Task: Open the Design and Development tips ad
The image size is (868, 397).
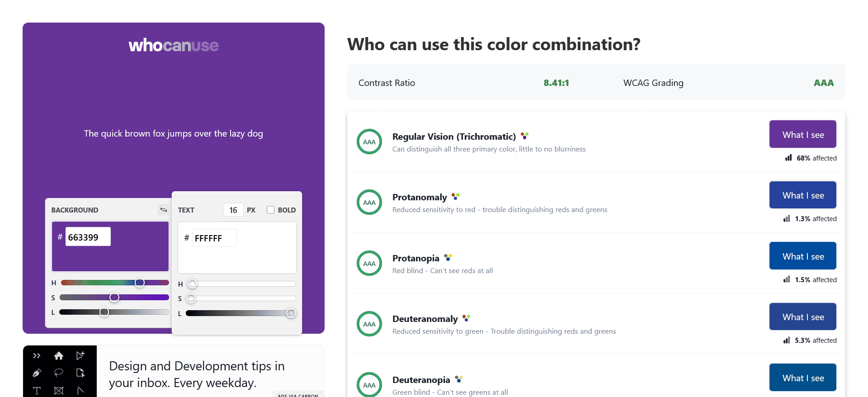Action: [x=197, y=374]
